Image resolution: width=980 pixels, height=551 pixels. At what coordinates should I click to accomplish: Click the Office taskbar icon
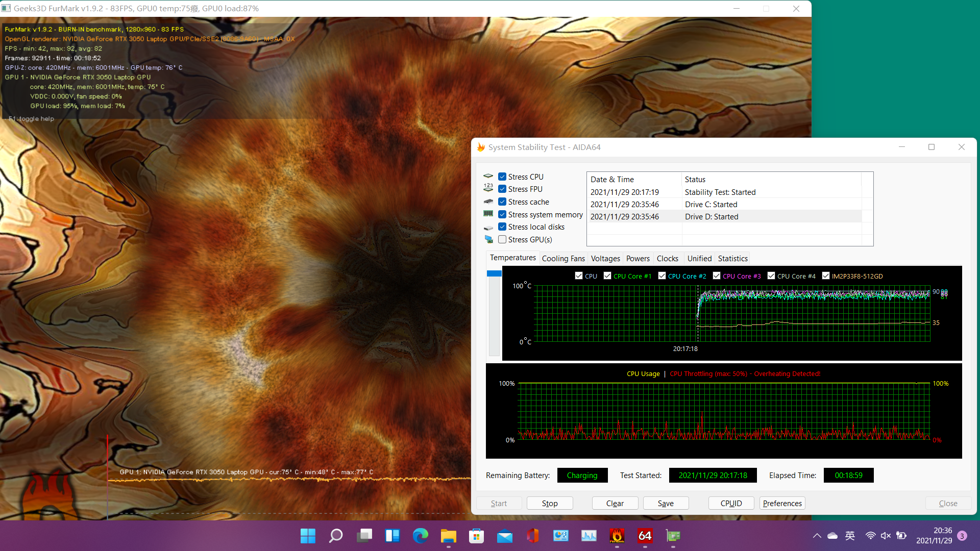532,536
